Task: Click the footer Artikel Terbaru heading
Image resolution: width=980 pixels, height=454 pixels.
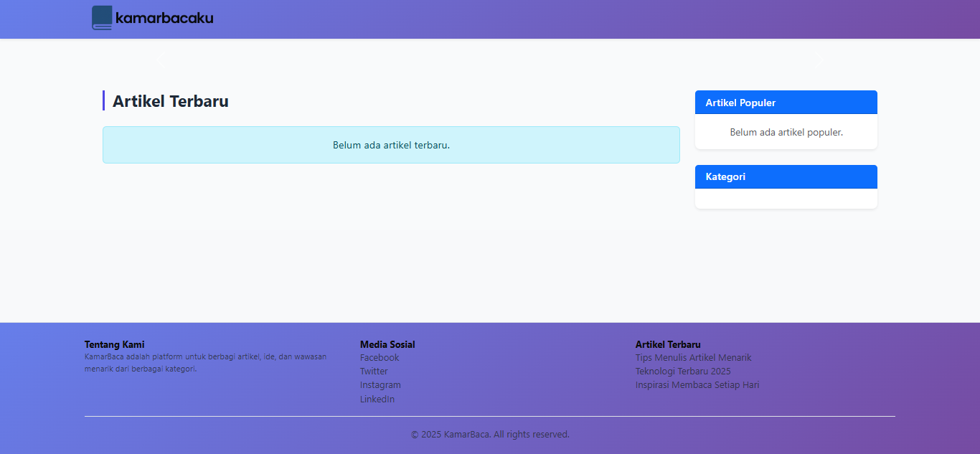Action: [x=668, y=344]
